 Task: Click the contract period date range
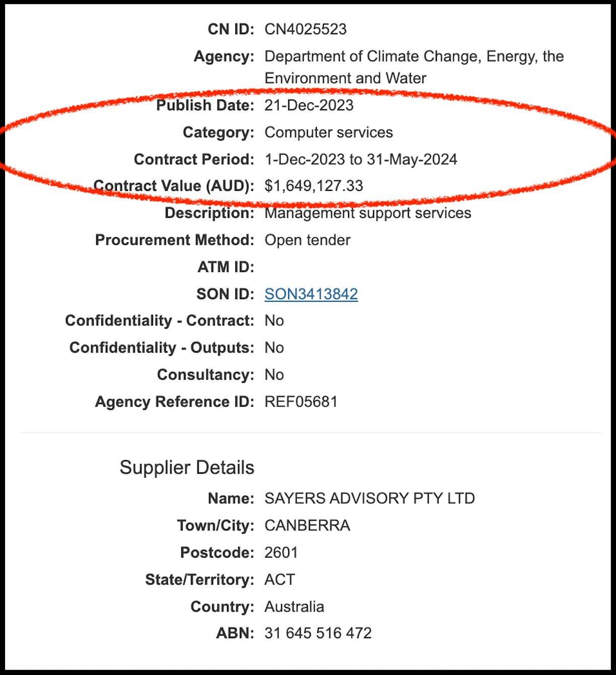(361, 160)
